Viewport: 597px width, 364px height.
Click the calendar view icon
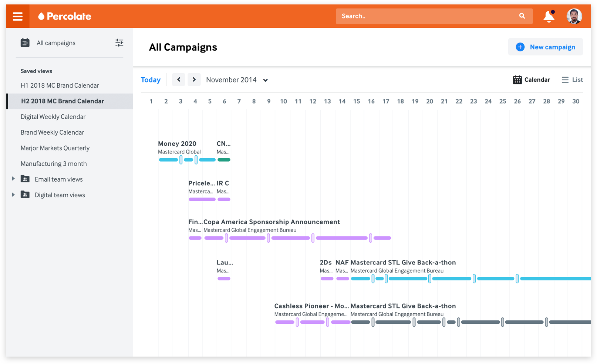point(517,80)
